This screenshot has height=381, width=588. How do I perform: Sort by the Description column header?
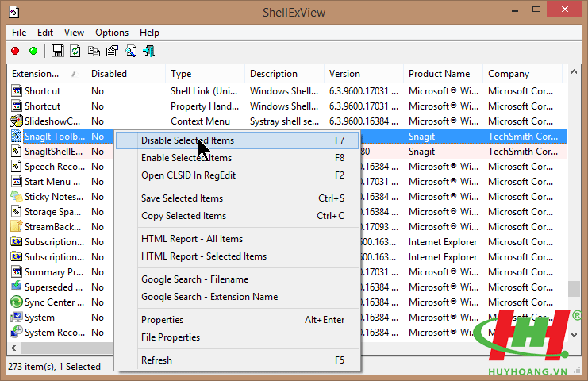pos(284,74)
